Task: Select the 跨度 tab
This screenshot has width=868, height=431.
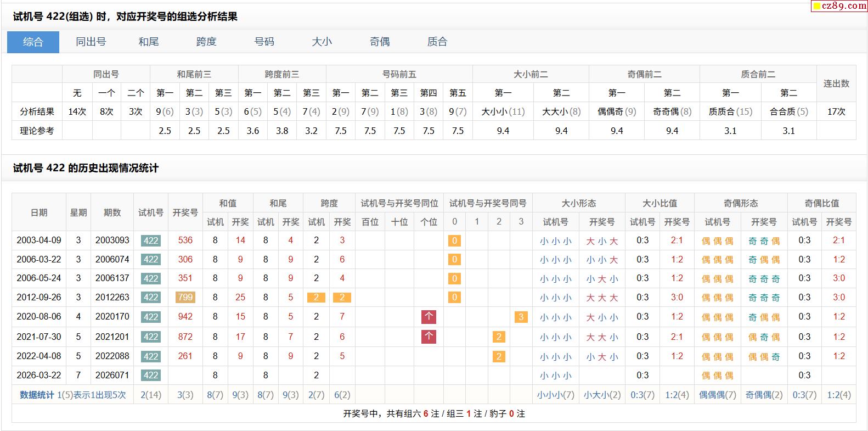Action: [206, 42]
